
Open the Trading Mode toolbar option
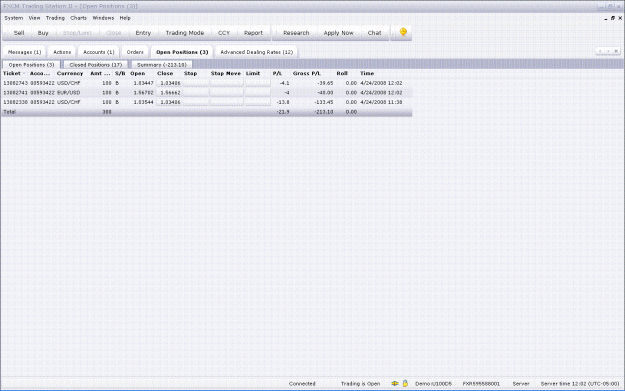(x=185, y=33)
